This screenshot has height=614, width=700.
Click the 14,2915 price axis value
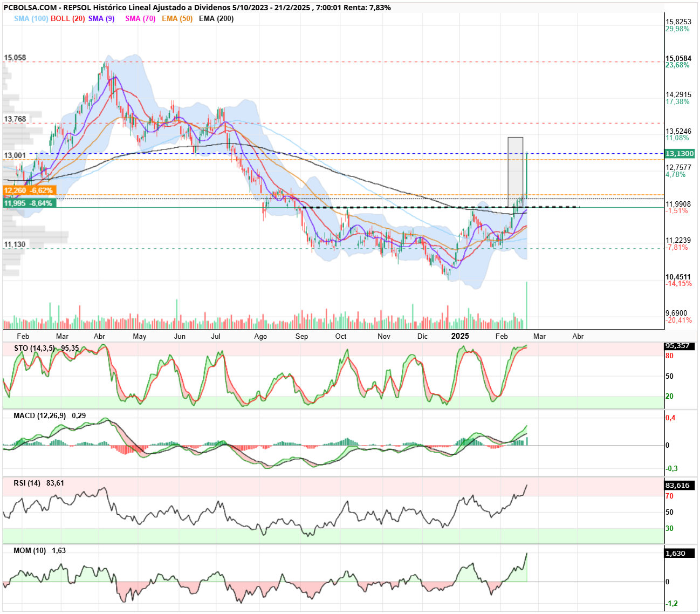click(678, 95)
